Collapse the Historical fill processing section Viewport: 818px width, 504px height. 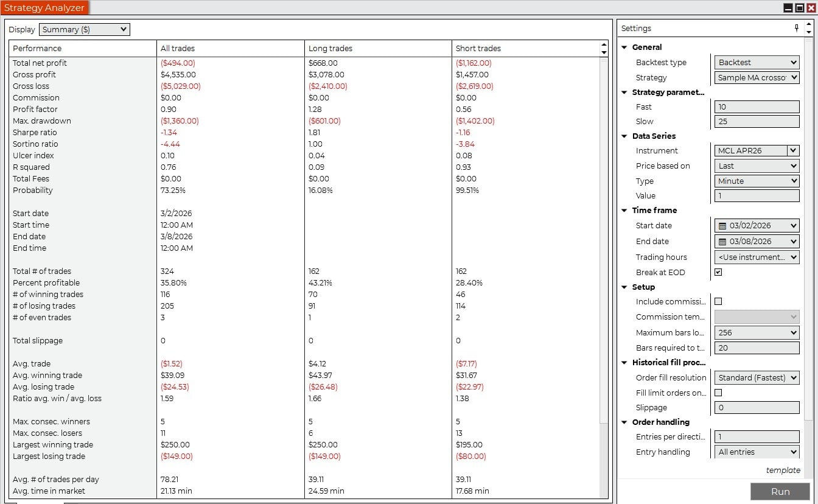click(x=624, y=363)
